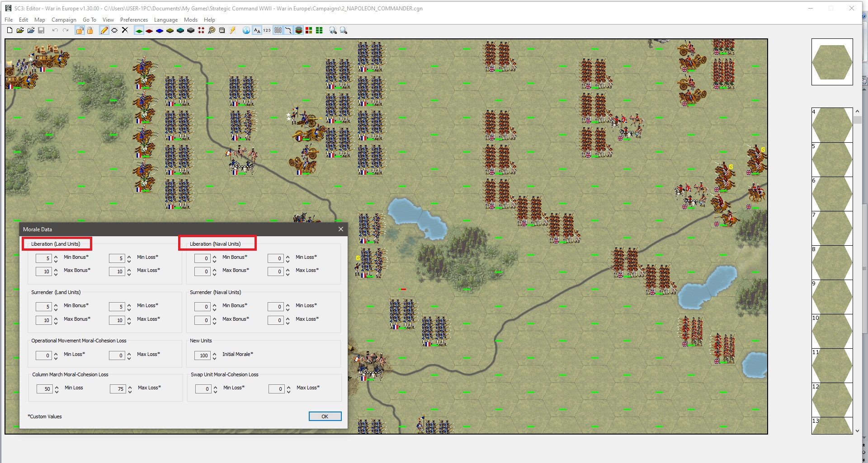The width and height of the screenshot is (868, 463).
Task: Click the red and green squares icon
Action: tap(309, 30)
